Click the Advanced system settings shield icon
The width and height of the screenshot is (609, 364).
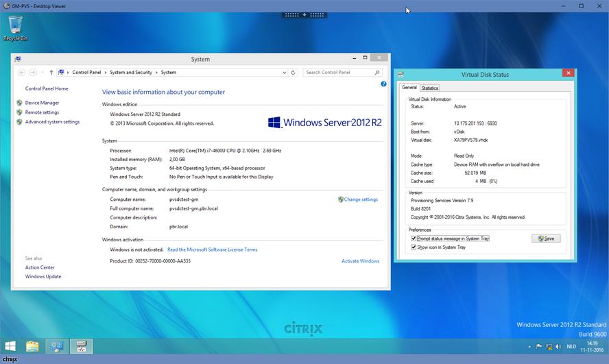[19, 122]
